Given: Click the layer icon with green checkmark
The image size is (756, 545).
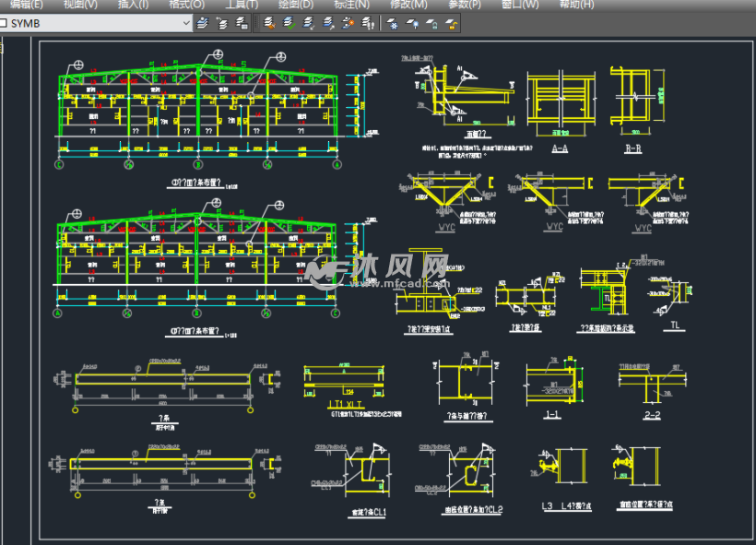Looking at the screenshot, I should point(289,23).
